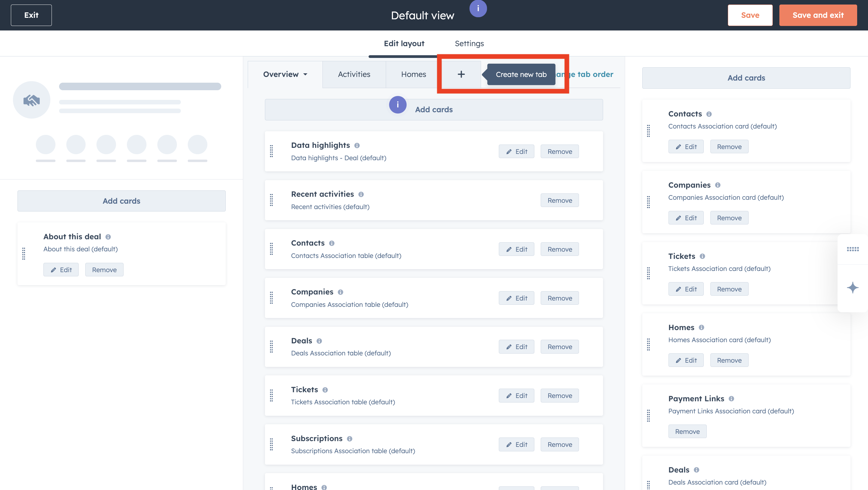Screen dimensions: 868x490
Task: Click the Save button
Action: 750,15
